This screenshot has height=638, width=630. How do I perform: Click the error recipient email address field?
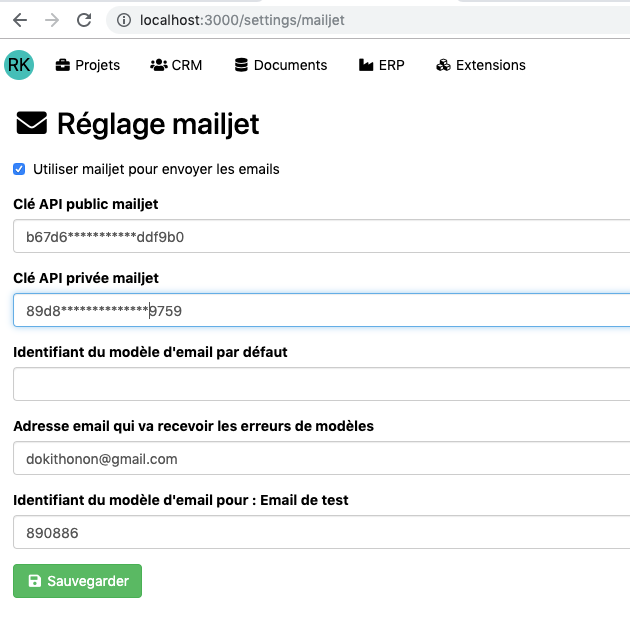click(320, 459)
